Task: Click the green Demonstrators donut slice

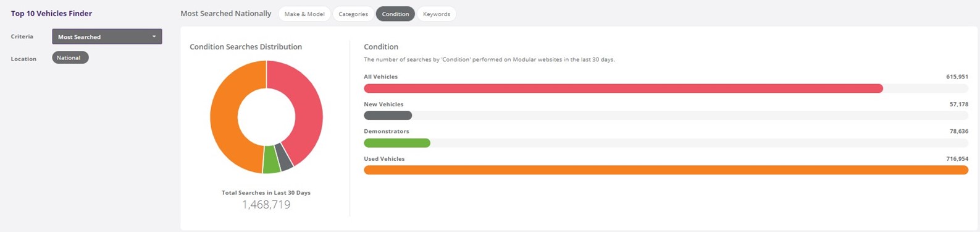Action: [x=271, y=159]
